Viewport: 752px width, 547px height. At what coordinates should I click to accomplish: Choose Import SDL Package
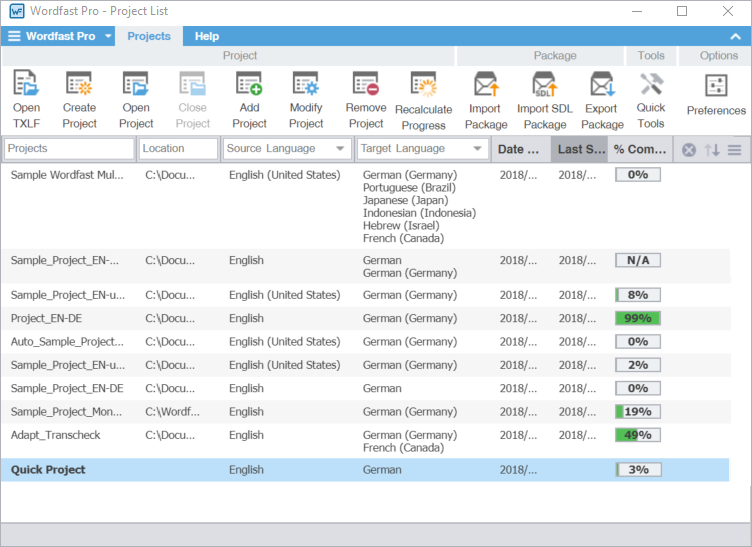click(x=544, y=84)
